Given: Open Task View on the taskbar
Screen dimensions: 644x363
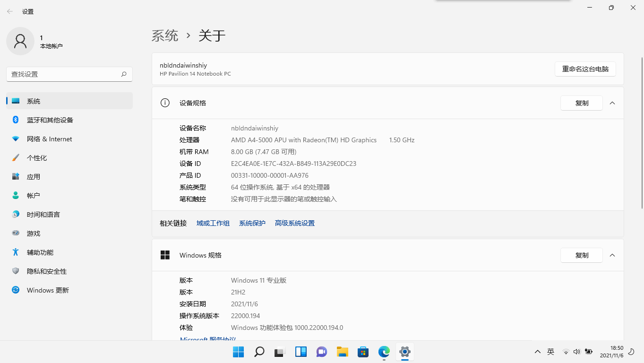Looking at the screenshot, I should click(280, 352).
